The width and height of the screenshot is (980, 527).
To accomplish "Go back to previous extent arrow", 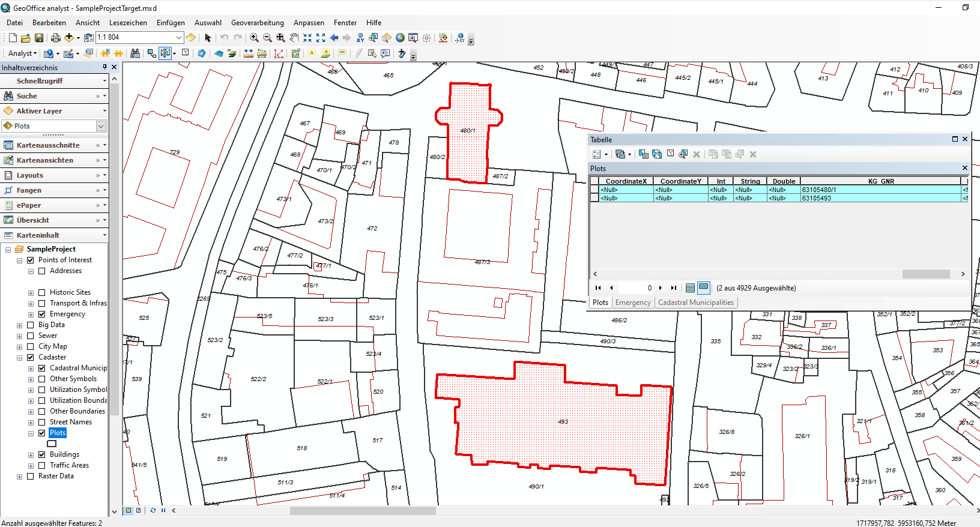I will pos(334,37).
